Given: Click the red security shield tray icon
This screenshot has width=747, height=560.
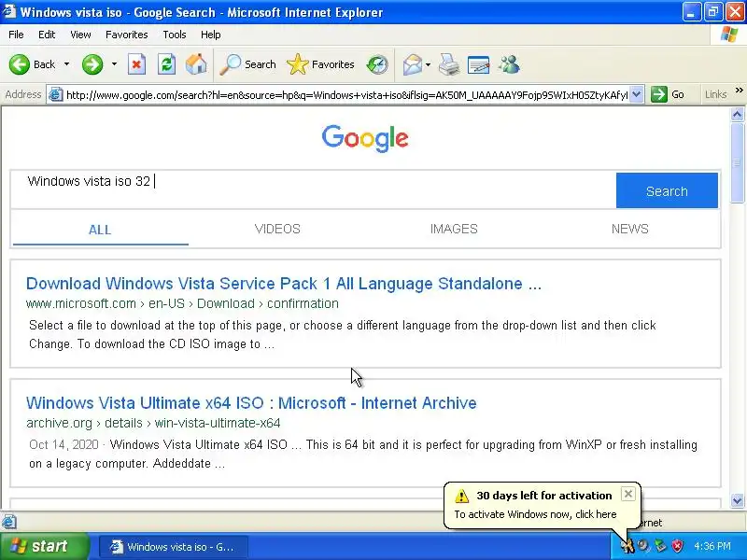Looking at the screenshot, I should click(677, 546).
